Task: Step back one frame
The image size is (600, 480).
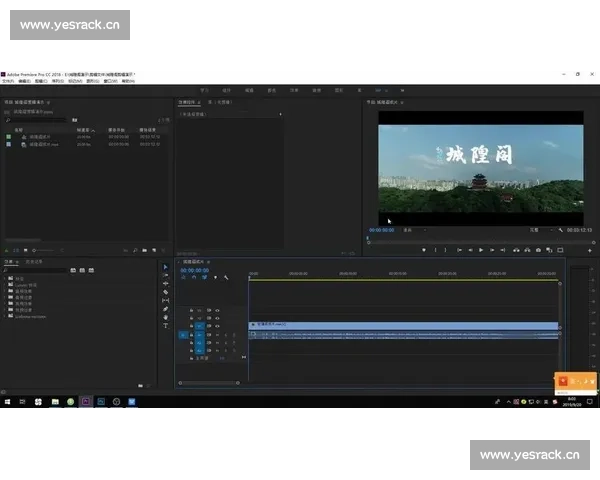Action: (470, 250)
